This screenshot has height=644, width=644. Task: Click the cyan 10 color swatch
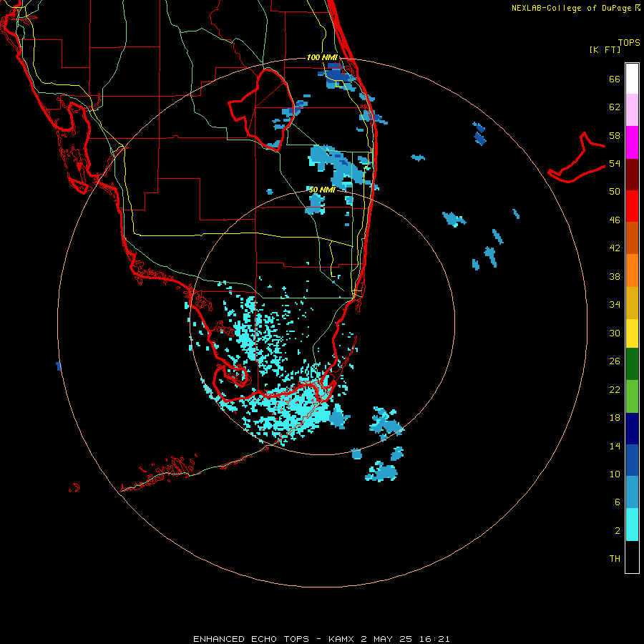pyautogui.click(x=632, y=525)
